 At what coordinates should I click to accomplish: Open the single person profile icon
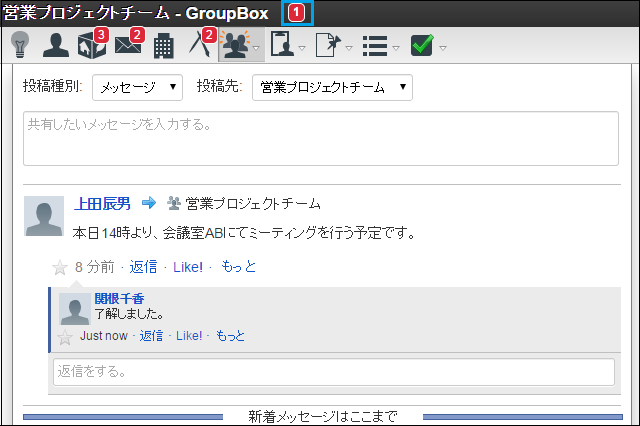point(56,44)
